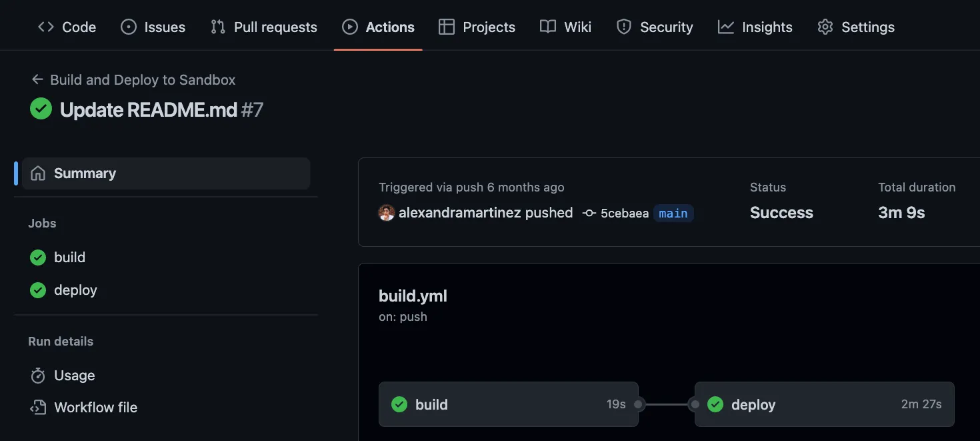Click the Pull requests branch icon
980x441 pixels.
218,27
